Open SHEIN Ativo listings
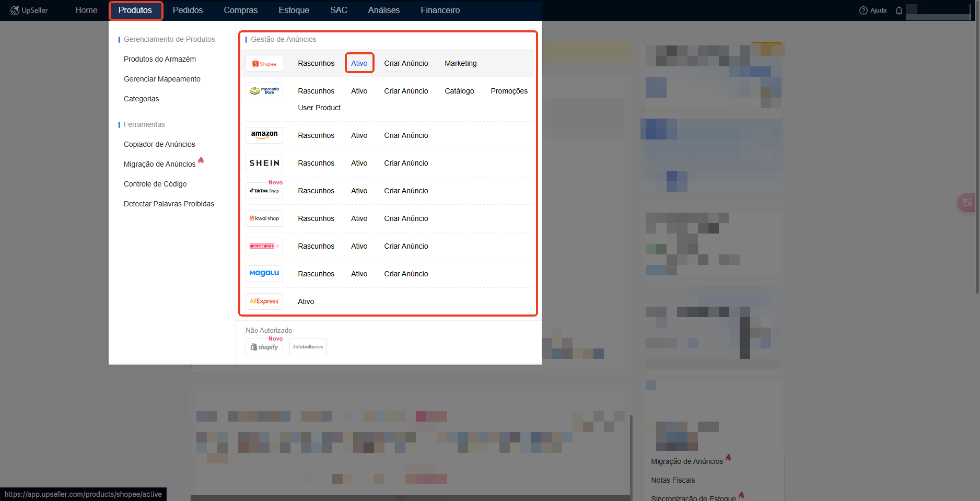This screenshot has height=501, width=980. (x=359, y=163)
